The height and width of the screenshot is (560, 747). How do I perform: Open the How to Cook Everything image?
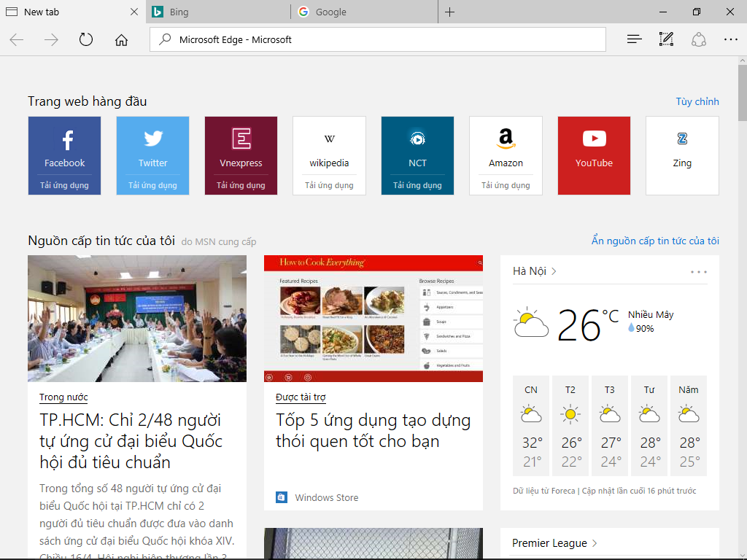373,319
